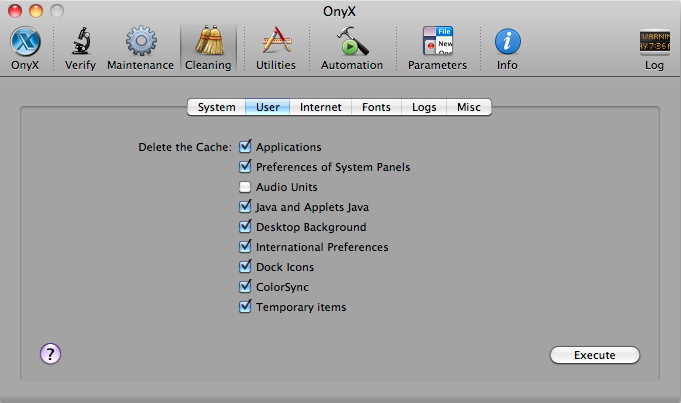Minimize the window with the orange button
681x403 pixels.
click(x=36, y=11)
